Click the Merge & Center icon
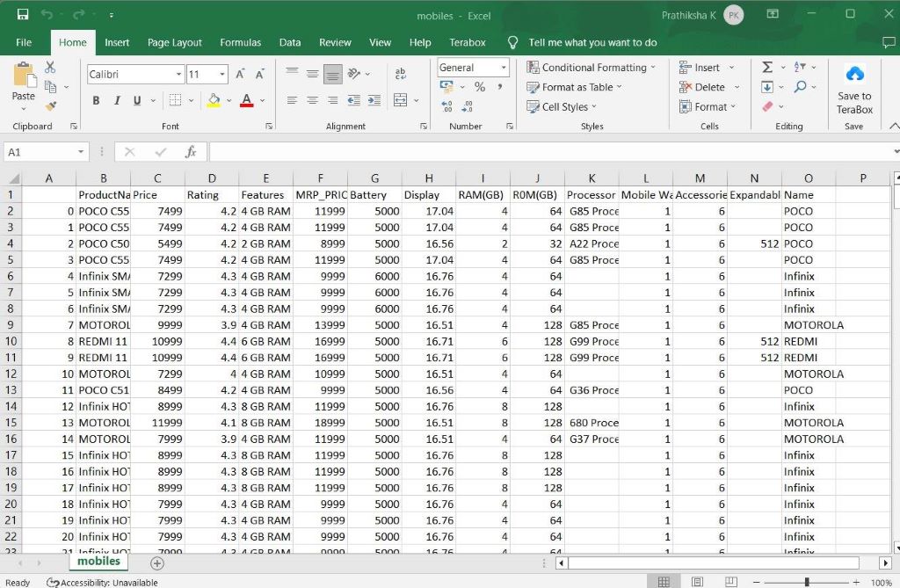900x588 pixels. [401, 100]
